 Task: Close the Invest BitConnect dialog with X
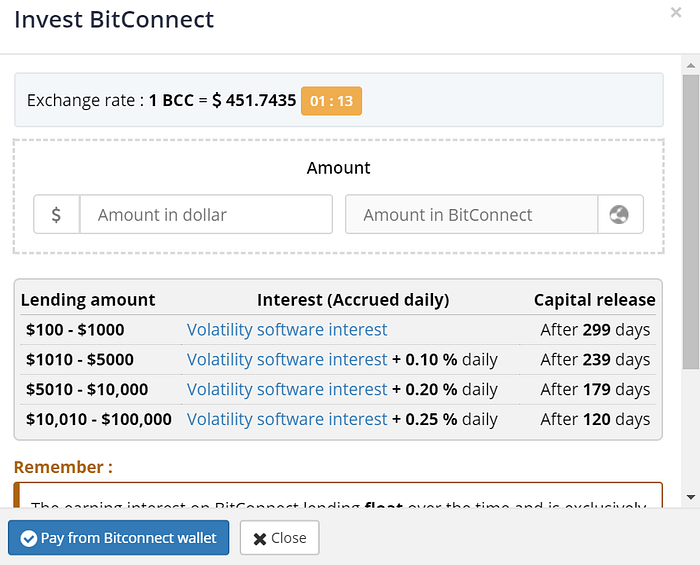click(x=676, y=12)
